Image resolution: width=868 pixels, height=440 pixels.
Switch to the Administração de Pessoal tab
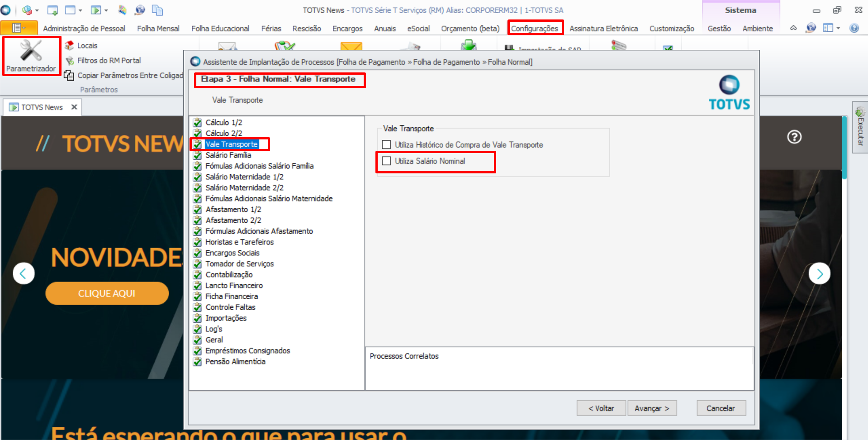point(84,29)
